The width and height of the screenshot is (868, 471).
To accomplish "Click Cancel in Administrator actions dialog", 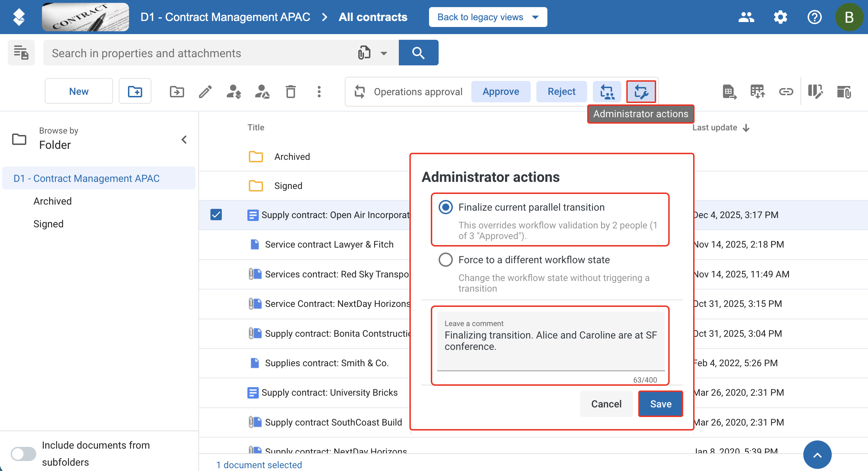I will [606, 404].
